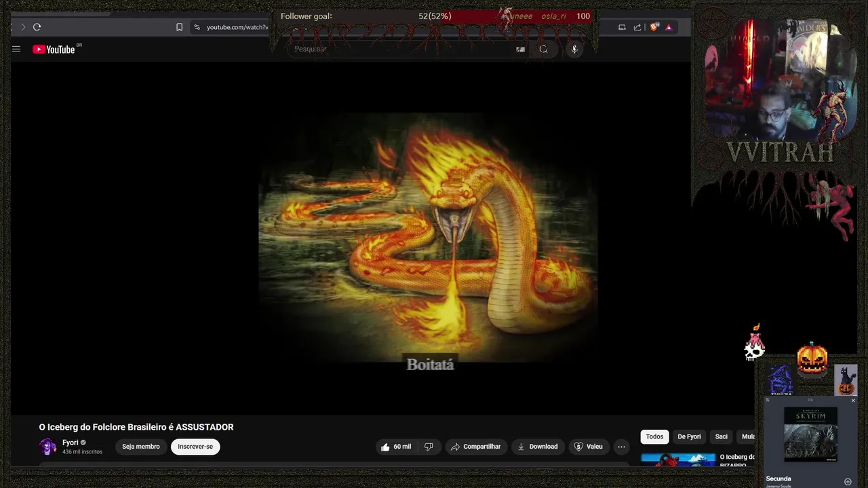Viewport: 868px width, 488px height.
Task: Click the youtube.com address bar
Action: coord(237,27)
